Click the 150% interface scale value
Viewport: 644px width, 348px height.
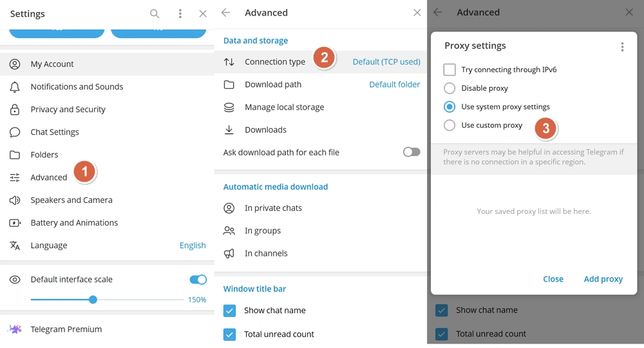[197, 300]
